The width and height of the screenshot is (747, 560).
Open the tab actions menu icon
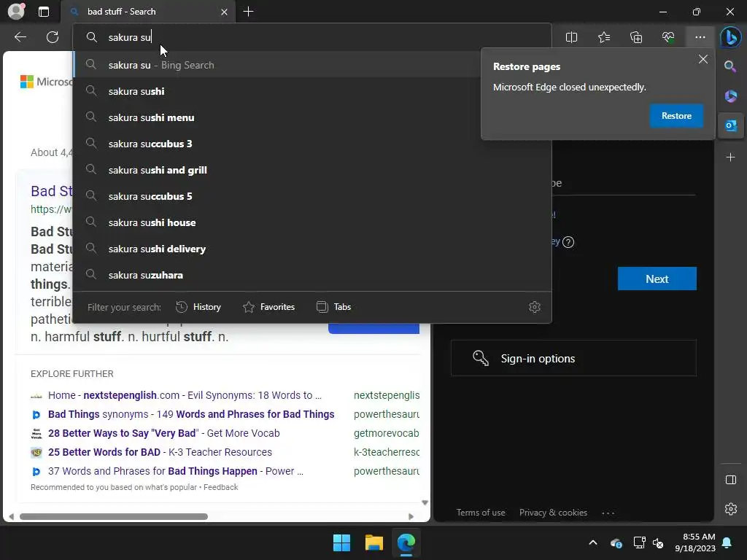coord(44,12)
